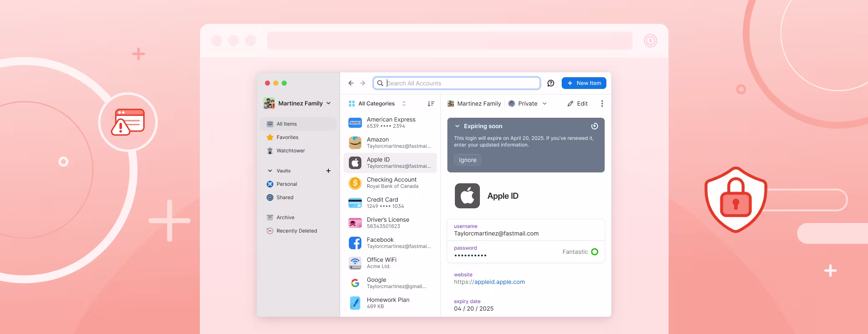Select the Google entry text

tap(396, 283)
